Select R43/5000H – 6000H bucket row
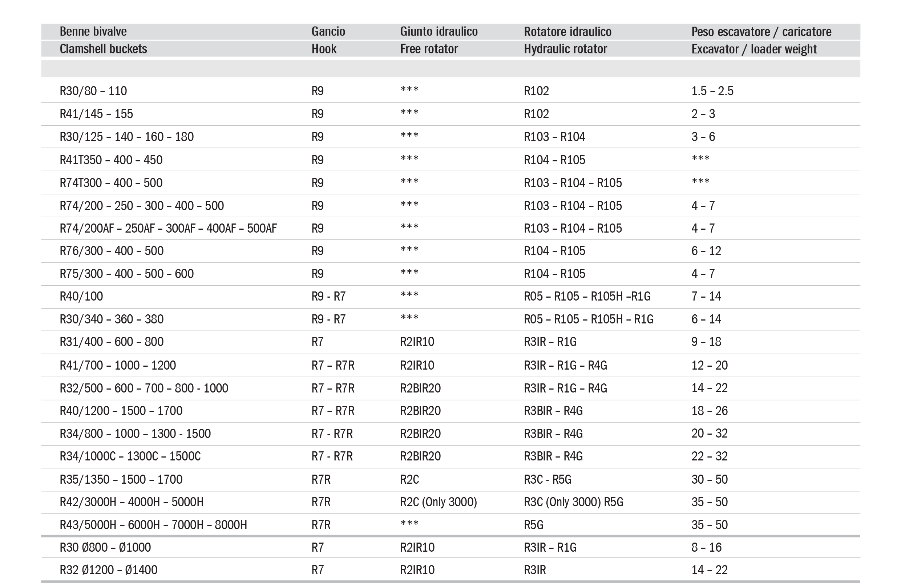This screenshot has height=588, width=901. tap(153, 525)
